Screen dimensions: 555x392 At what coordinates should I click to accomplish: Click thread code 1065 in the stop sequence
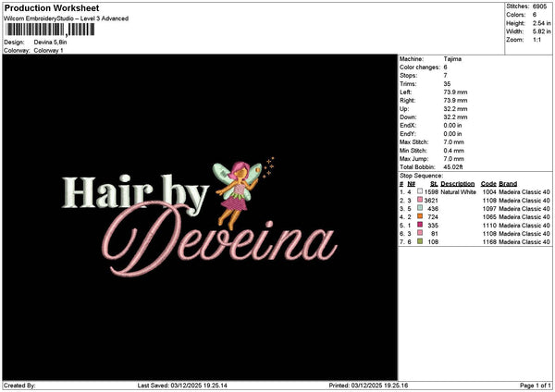[489, 217]
